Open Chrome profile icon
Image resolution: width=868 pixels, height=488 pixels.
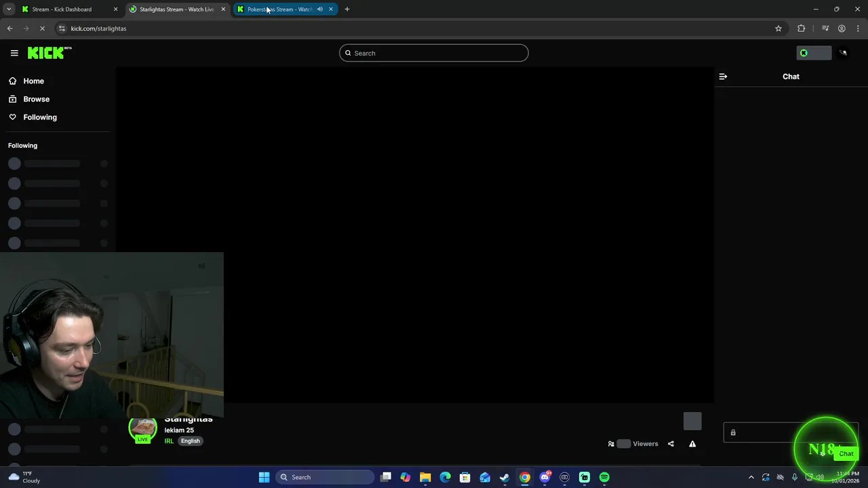[842, 28]
